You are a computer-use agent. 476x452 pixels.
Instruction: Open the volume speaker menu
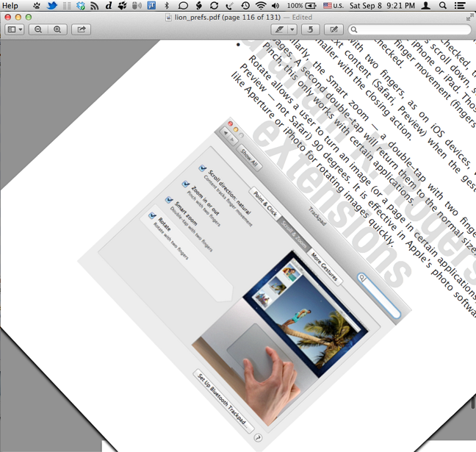pos(275,5)
